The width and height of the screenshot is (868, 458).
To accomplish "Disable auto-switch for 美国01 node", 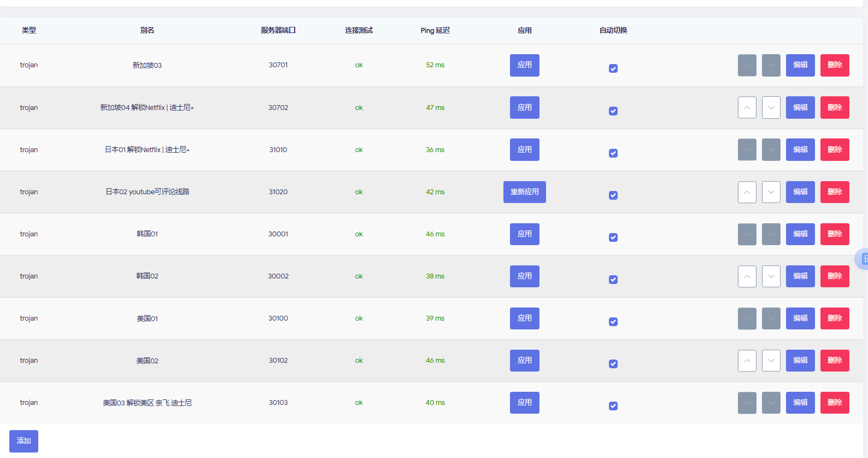I will (613, 322).
